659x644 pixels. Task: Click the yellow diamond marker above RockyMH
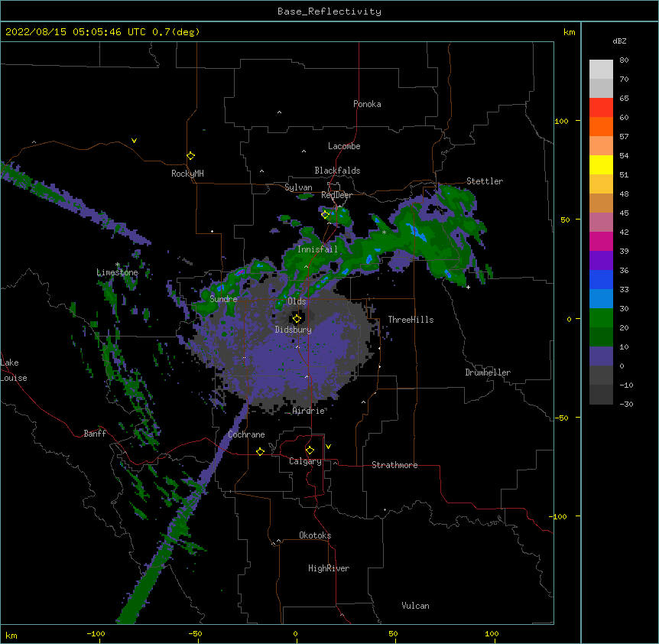(190, 156)
